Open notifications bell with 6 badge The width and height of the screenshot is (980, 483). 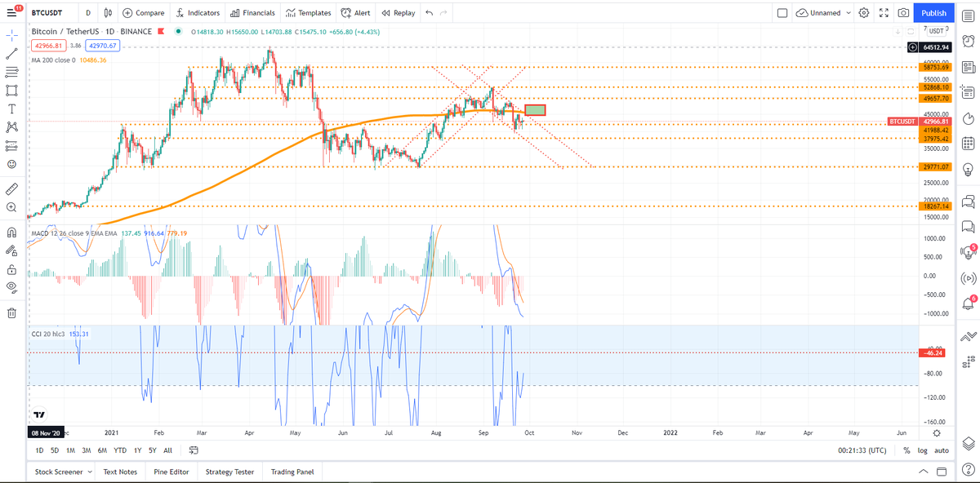(x=969, y=304)
